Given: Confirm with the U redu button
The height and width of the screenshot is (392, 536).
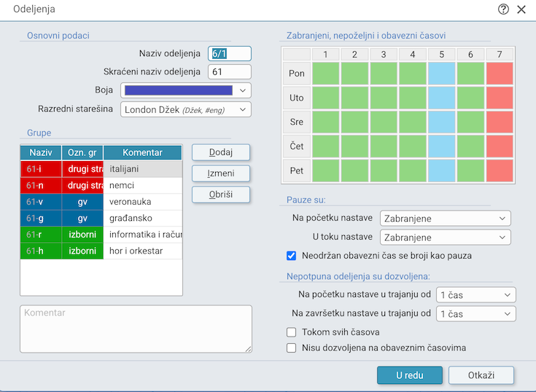Looking at the screenshot, I should (410, 375).
